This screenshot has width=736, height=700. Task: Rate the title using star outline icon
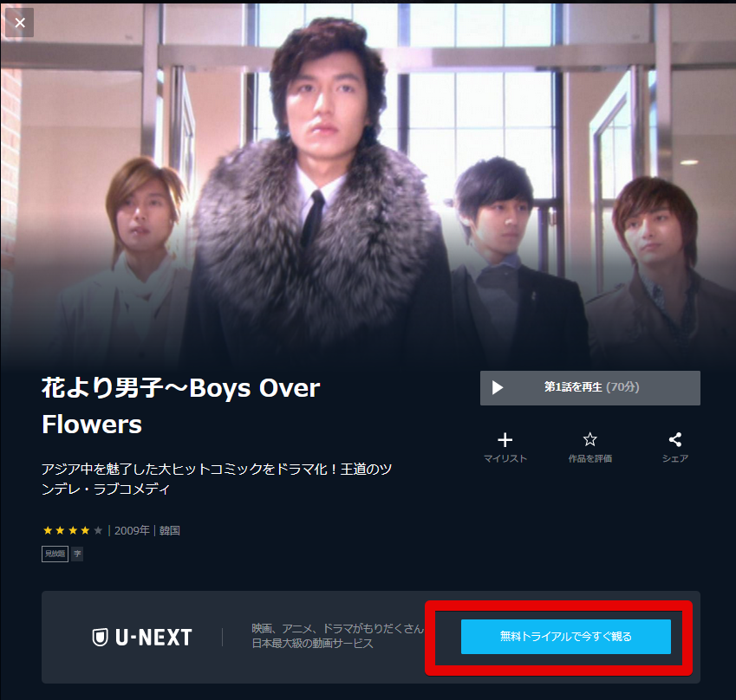pyautogui.click(x=590, y=439)
